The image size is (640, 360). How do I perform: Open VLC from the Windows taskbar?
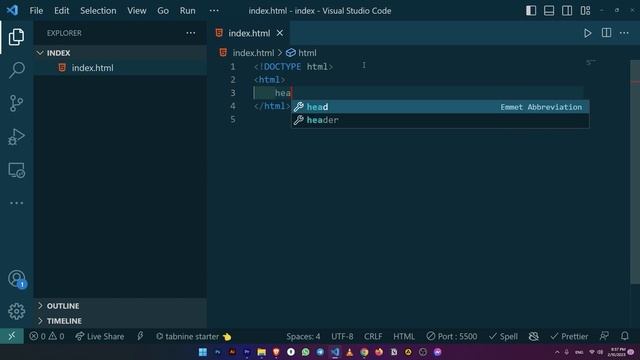tap(349, 352)
